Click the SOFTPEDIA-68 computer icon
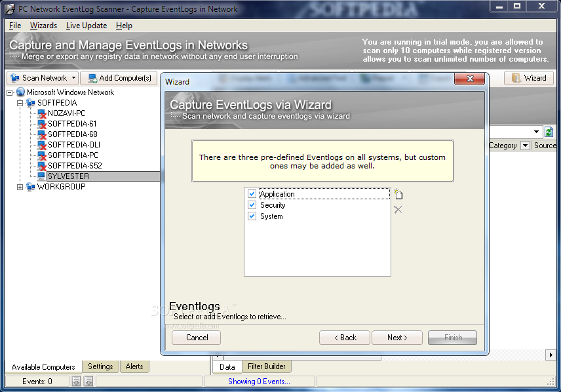The height and width of the screenshot is (392, 561). click(x=42, y=134)
